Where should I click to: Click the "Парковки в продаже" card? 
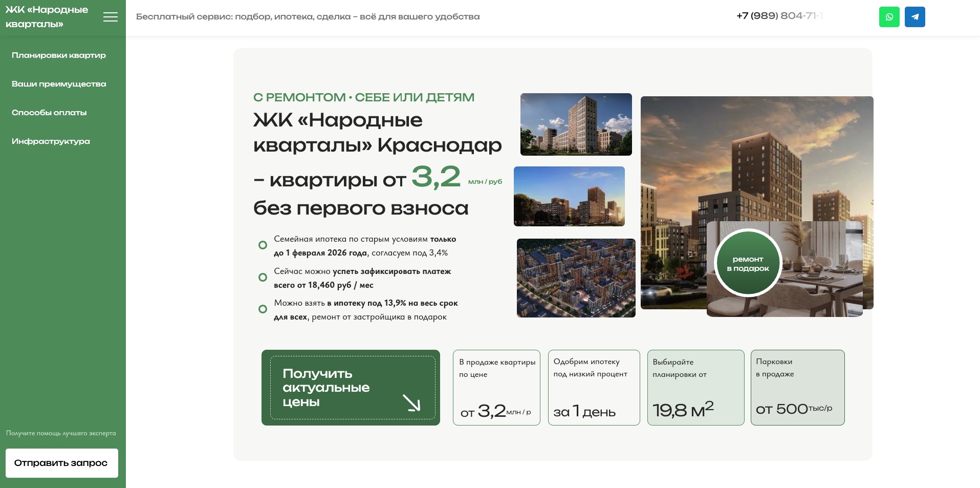[797, 388]
